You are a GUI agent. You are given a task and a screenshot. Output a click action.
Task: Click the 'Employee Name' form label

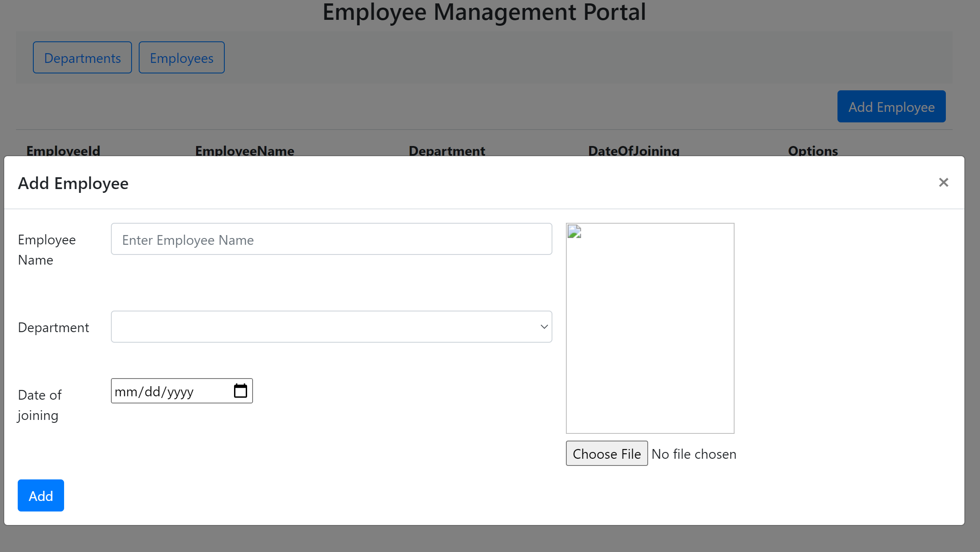pyautogui.click(x=47, y=250)
